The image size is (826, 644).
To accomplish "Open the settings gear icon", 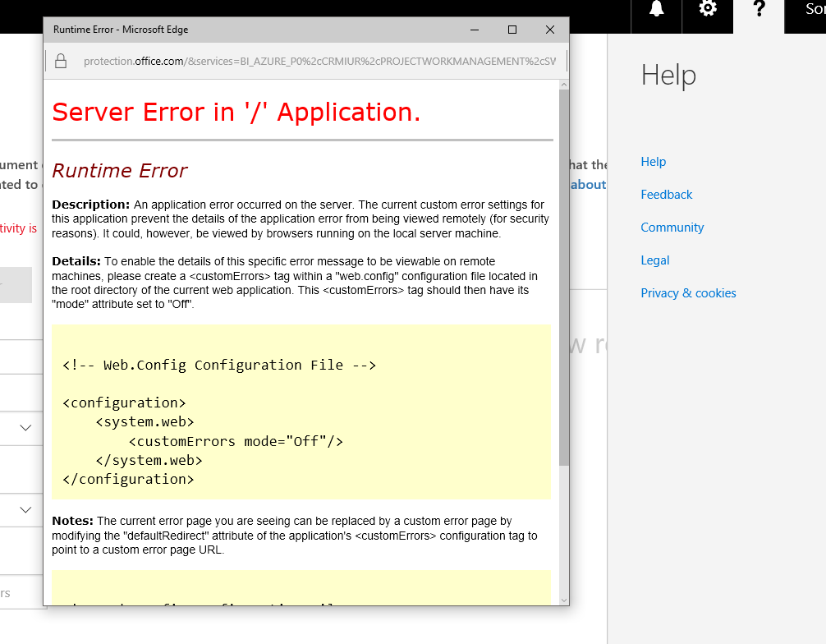I will tap(708, 8).
